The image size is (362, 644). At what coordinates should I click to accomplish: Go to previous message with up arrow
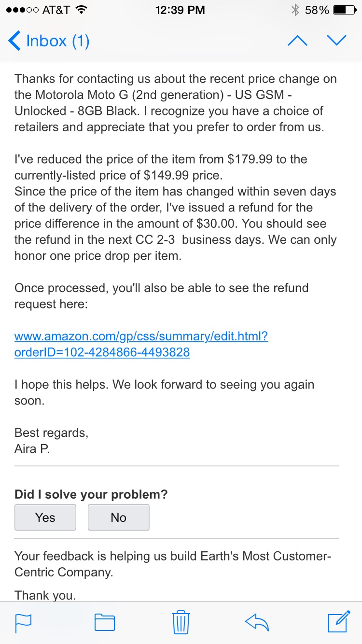coord(297,41)
